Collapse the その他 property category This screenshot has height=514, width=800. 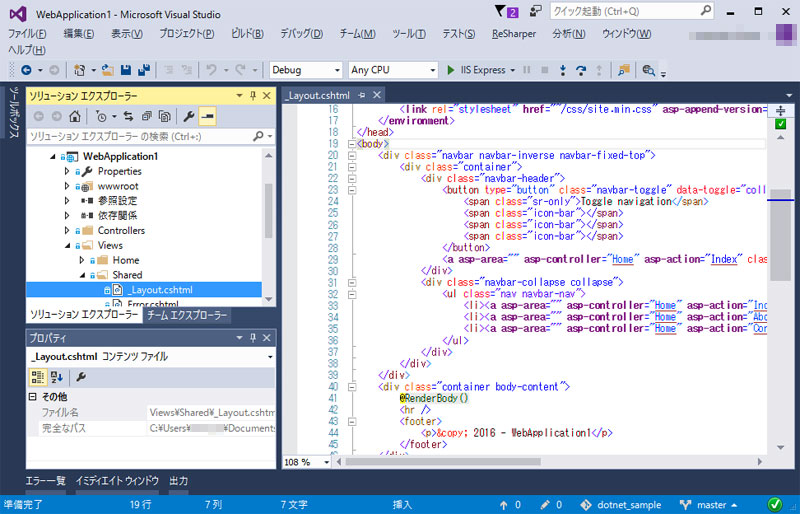pyautogui.click(x=33, y=397)
